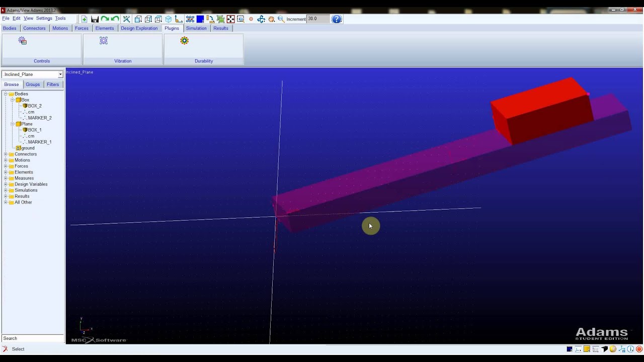Click the solid blue square background icon
Viewport: 644px width, 362px height.
click(x=200, y=19)
